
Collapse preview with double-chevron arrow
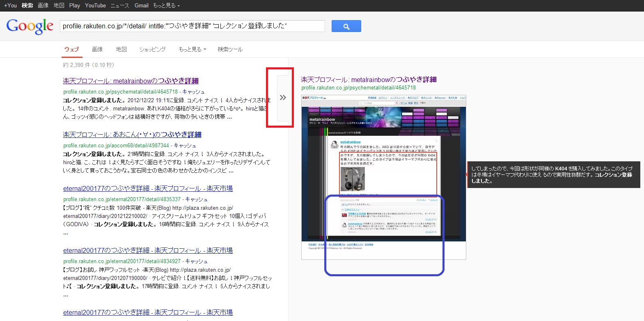283,98
